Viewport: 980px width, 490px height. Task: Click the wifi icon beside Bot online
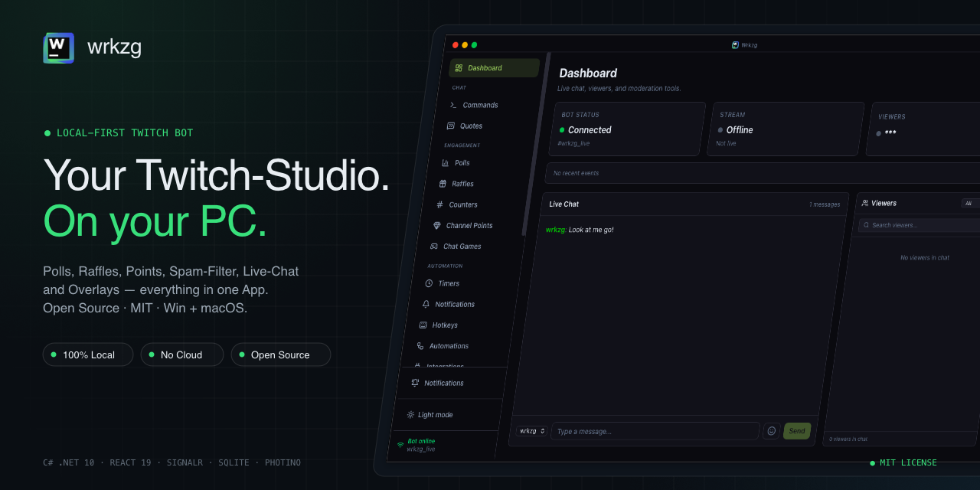[x=400, y=445]
